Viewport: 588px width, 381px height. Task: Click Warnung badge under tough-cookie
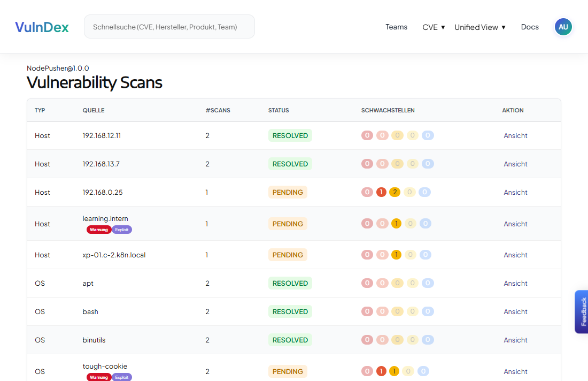[x=99, y=377]
